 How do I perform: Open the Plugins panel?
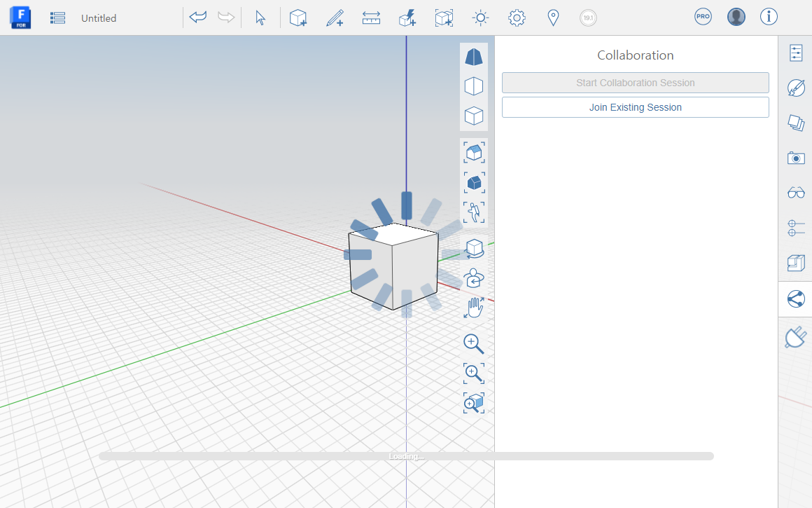coord(795,336)
